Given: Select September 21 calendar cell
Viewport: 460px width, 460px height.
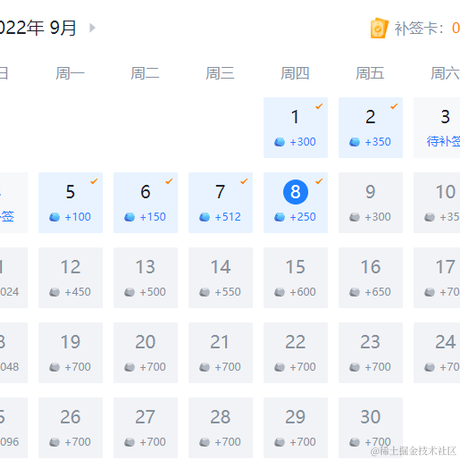Looking at the screenshot, I should click(x=221, y=353).
